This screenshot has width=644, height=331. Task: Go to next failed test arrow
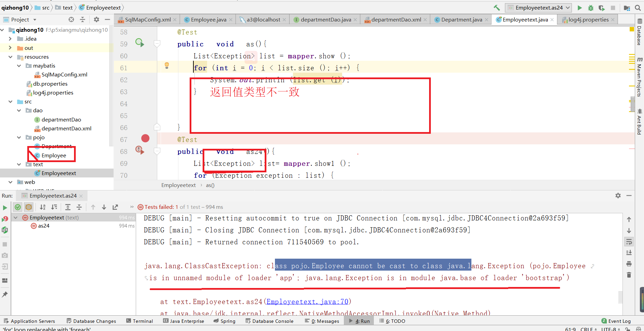coord(104,207)
